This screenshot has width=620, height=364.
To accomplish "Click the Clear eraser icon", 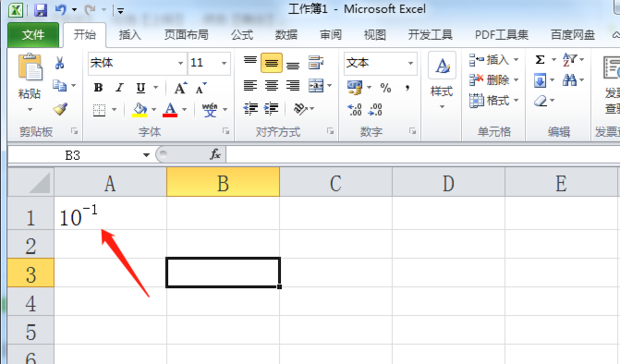I will 540,101.
